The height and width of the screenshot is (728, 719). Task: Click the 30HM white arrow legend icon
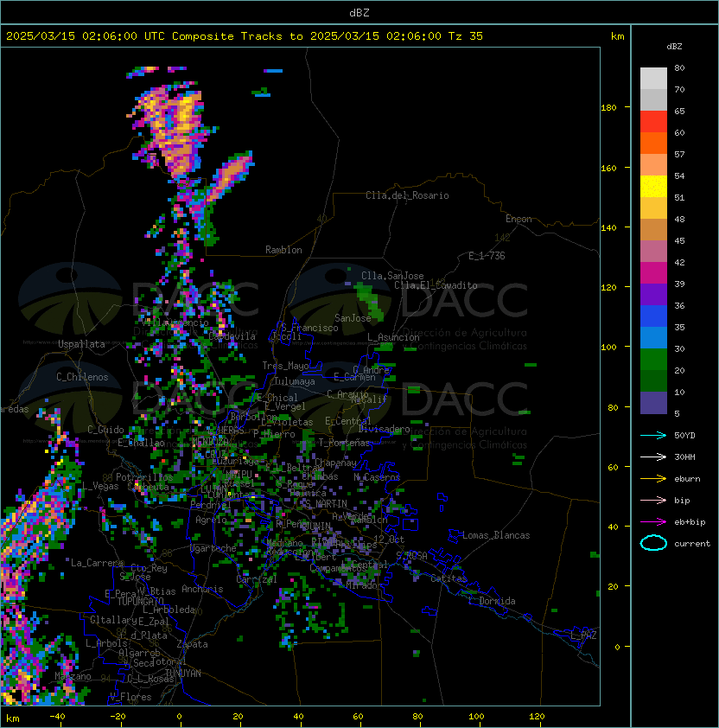653,457
